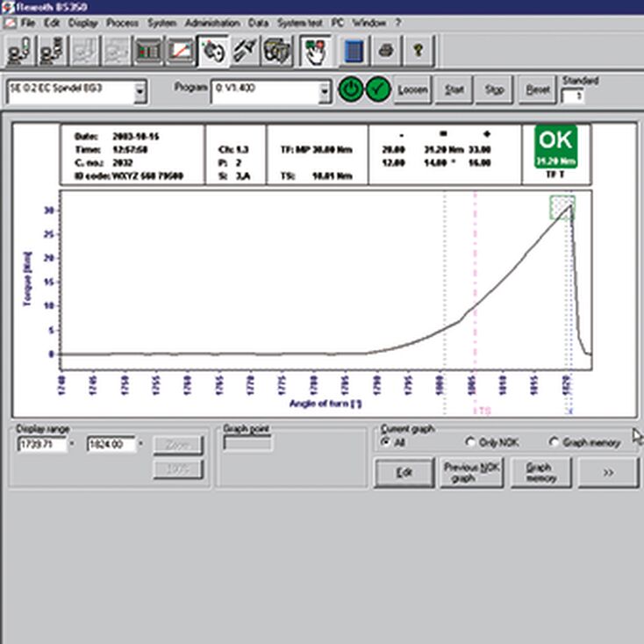Image resolution: width=644 pixels, height=644 pixels.
Task: Open the Display menu
Action: pyautogui.click(x=83, y=23)
